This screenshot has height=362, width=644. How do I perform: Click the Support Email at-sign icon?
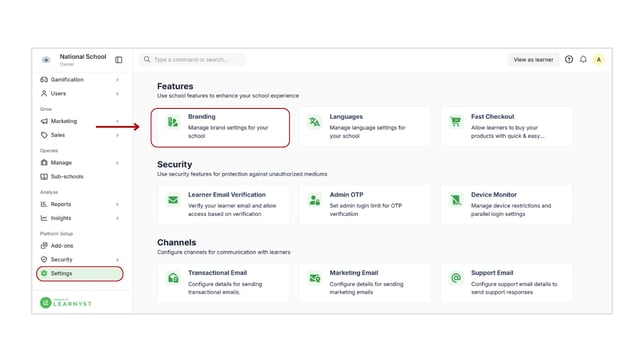pos(456,278)
